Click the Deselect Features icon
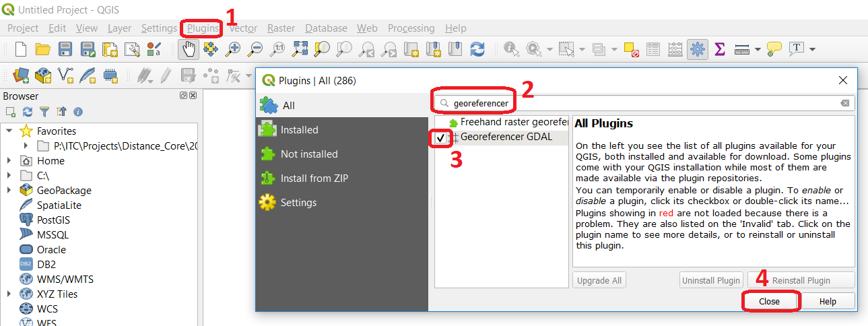Screen dimensions: 868x326 click(631, 49)
